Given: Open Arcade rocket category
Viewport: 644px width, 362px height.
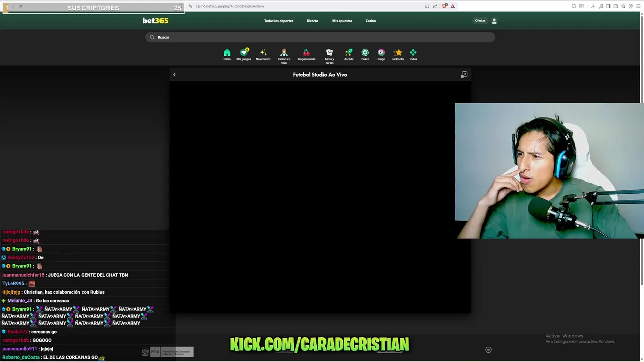Looking at the screenshot, I should 349,55.
